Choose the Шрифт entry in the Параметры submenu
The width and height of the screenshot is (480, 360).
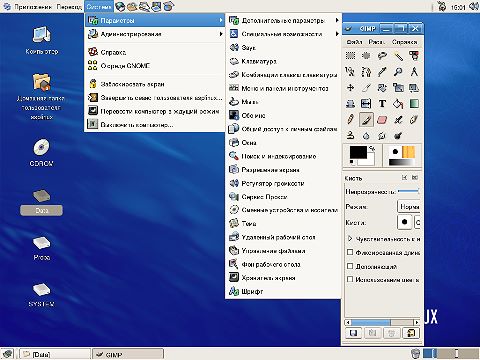(x=284, y=291)
